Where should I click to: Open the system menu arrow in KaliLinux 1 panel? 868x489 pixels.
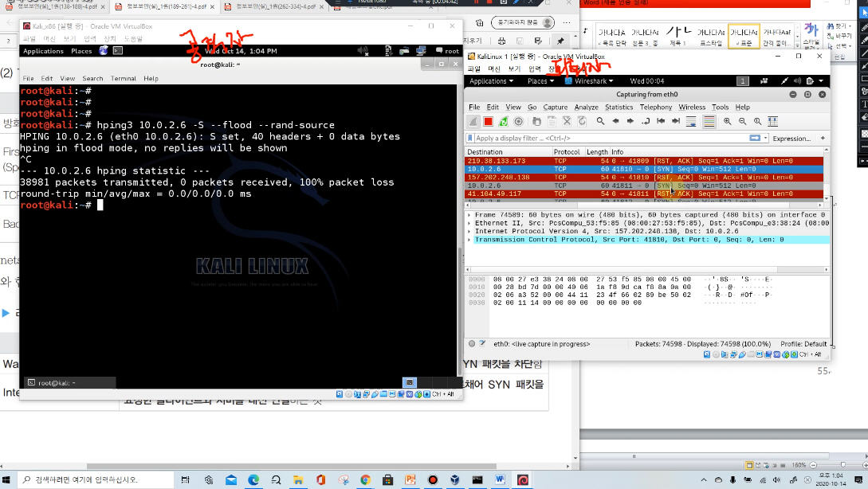[x=822, y=81]
